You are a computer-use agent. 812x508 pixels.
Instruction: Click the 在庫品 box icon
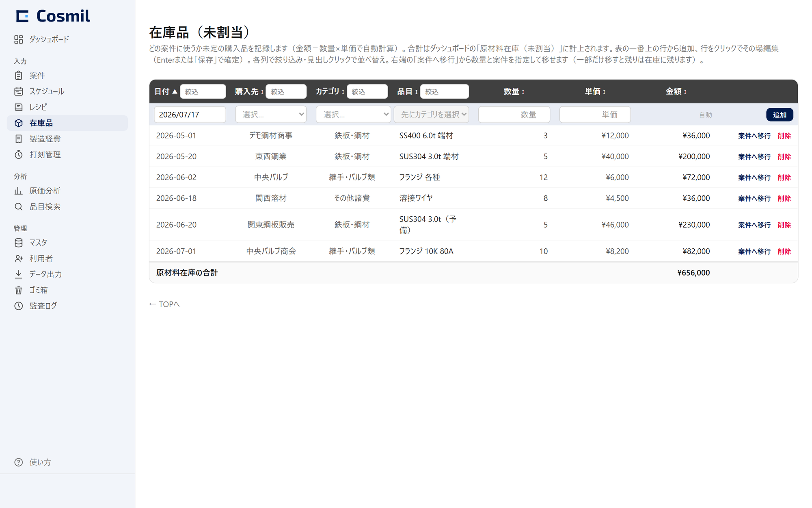(19, 123)
